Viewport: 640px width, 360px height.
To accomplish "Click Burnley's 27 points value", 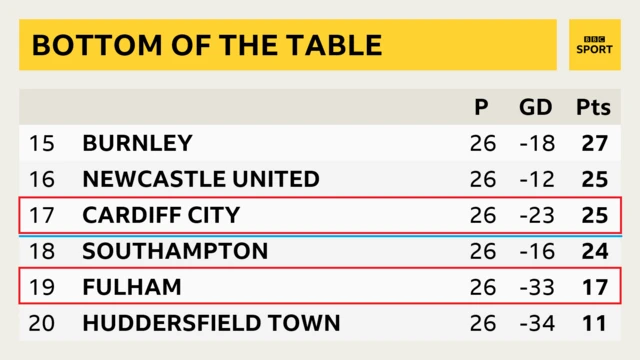I will (595, 143).
